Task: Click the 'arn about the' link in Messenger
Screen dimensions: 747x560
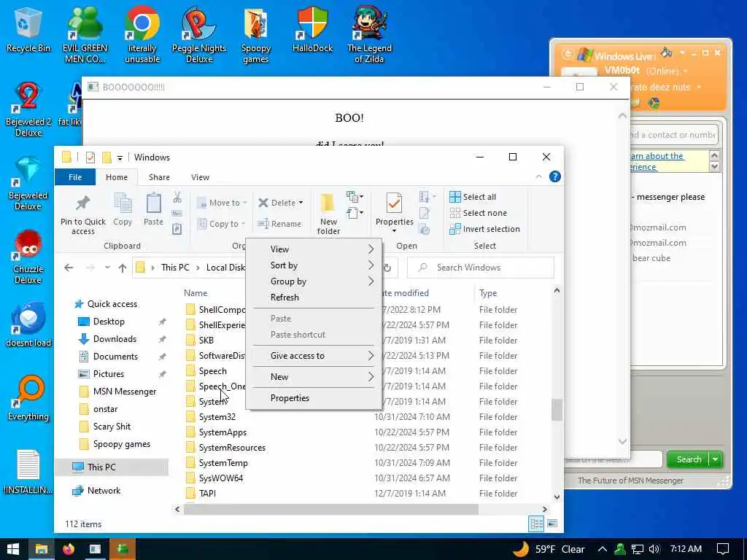Action: [657, 156]
